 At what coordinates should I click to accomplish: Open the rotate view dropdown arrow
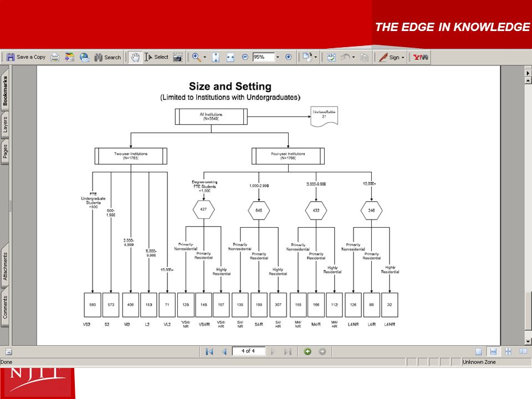tap(315, 57)
